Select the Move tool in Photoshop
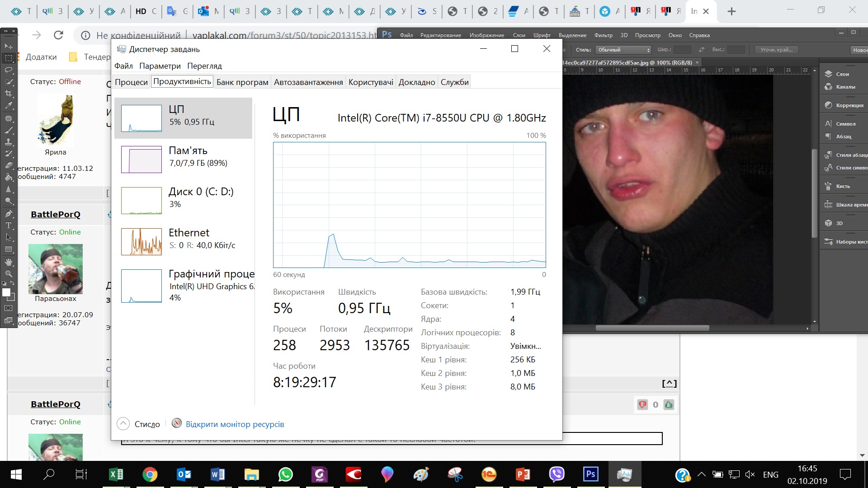Viewport: 868px width, 488px height. tap(9, 46)
